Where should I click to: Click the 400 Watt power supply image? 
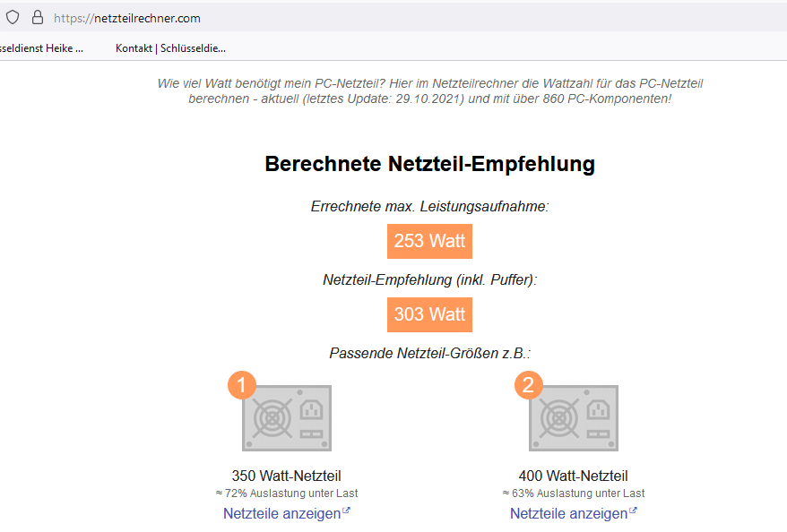574,417
